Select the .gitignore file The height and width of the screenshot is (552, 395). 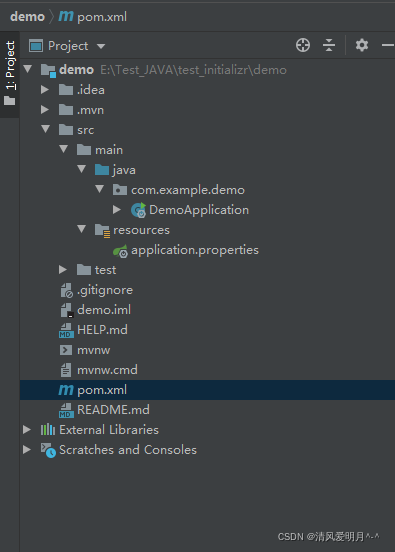click(x=105, y=290)
